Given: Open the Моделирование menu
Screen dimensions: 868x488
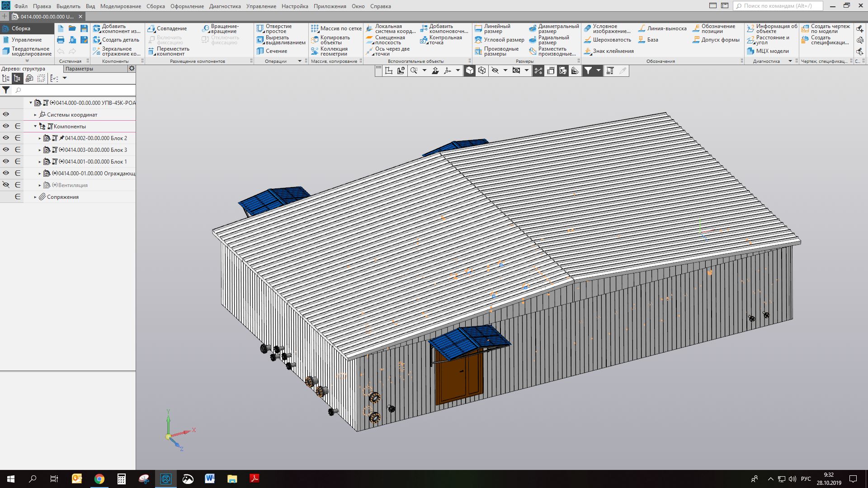Looking at the screenshot, I should point(120,6).
